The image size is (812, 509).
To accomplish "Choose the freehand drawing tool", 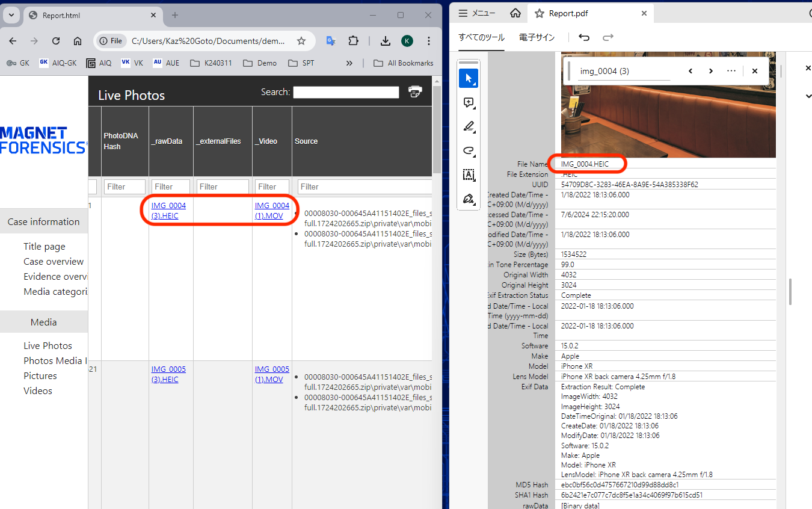I will (469, 150).
